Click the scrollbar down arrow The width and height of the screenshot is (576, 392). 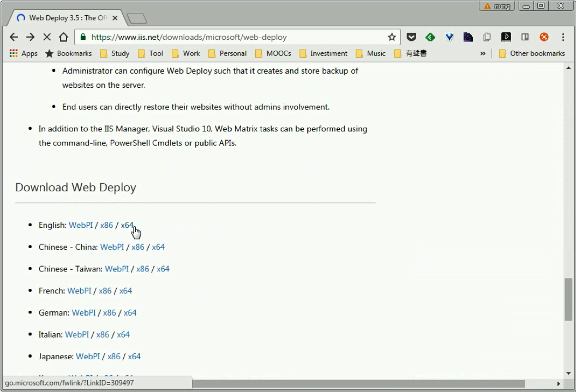(568, 373)
